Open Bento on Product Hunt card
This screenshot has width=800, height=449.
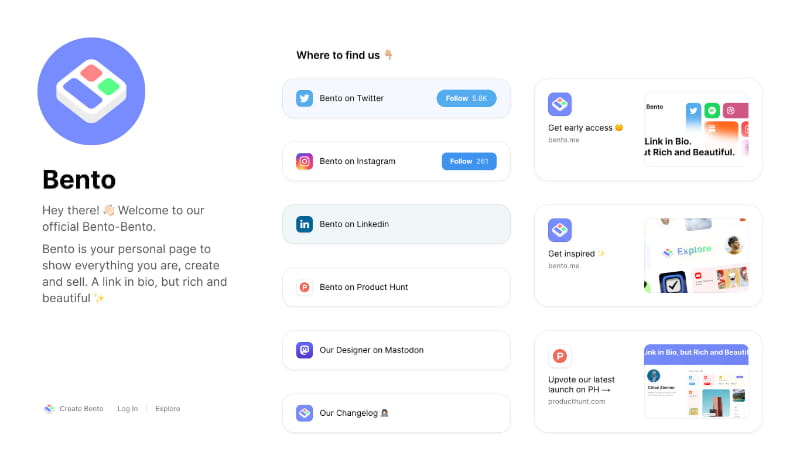coord(396,287)
